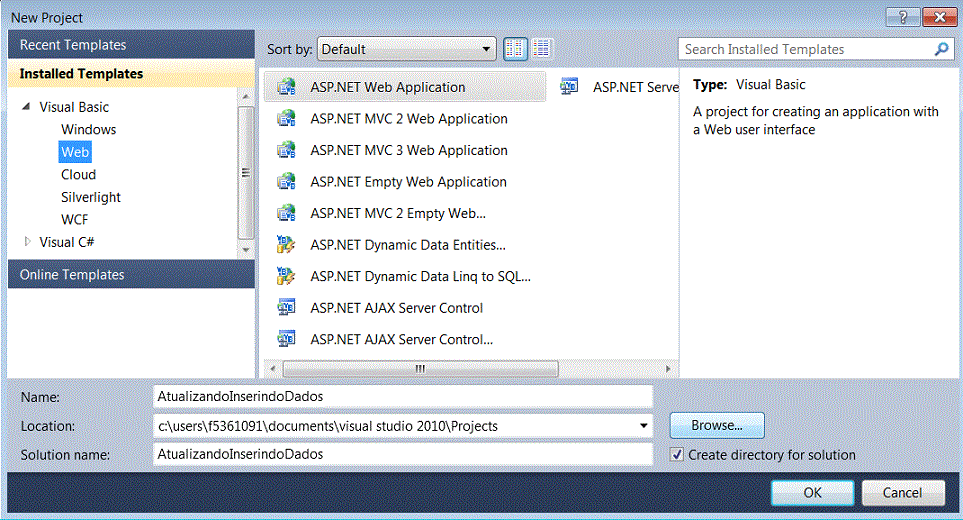Pick the ASP.NET Empty Web Application icon
Viewport: 963px width, 520px height.
click(x=287, y=182)
